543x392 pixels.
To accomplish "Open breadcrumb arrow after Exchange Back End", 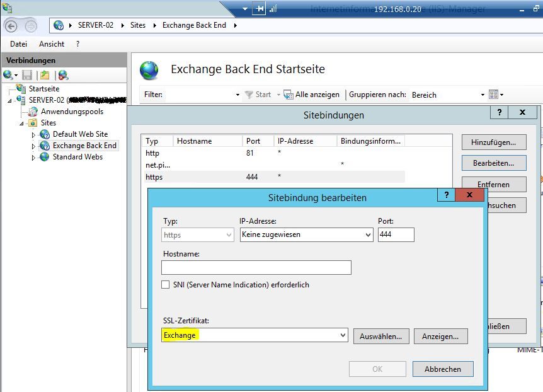I will click(x=236, y=25).
